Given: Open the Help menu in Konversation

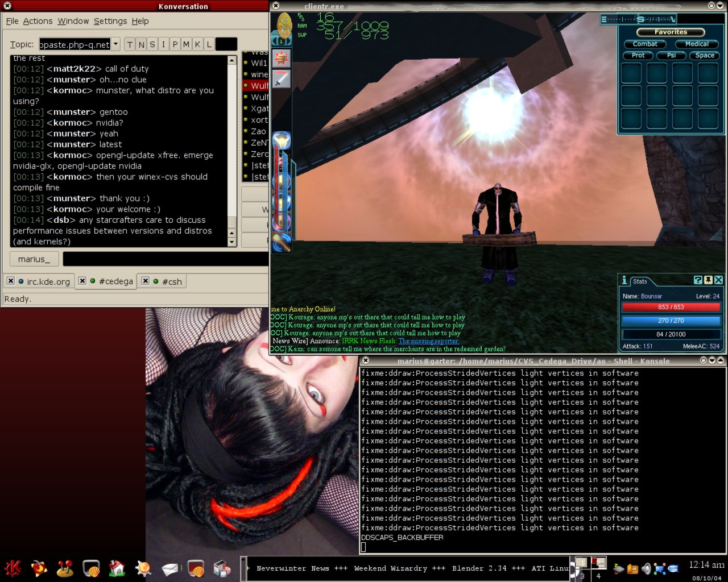Looking at the screenshot, I should click(140, 21).
